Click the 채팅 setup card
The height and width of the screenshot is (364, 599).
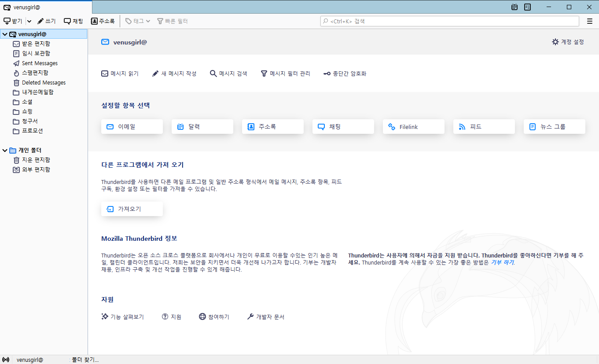click(343, 126)
